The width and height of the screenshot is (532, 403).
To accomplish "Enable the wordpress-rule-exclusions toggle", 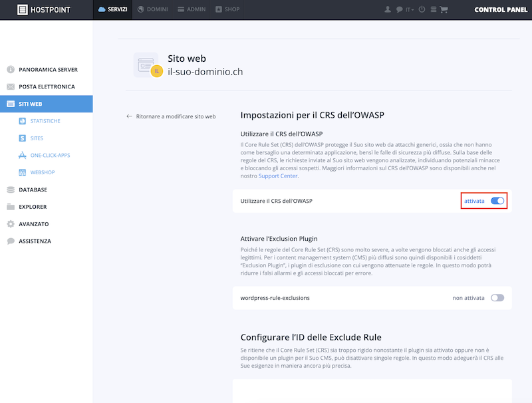I will (497, 298).
